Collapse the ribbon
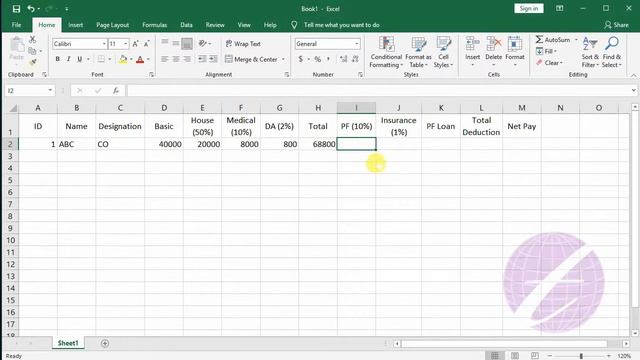Screen dimensions: 640x360 633,76
